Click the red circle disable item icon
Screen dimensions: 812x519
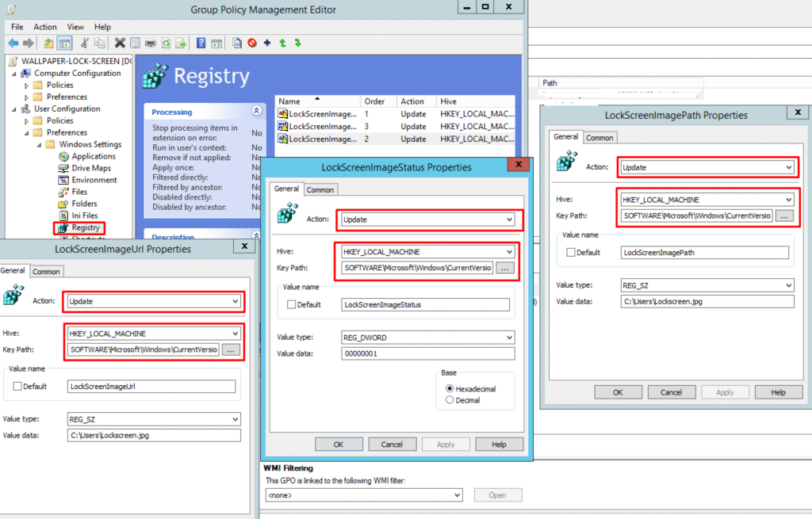[251, 43]
